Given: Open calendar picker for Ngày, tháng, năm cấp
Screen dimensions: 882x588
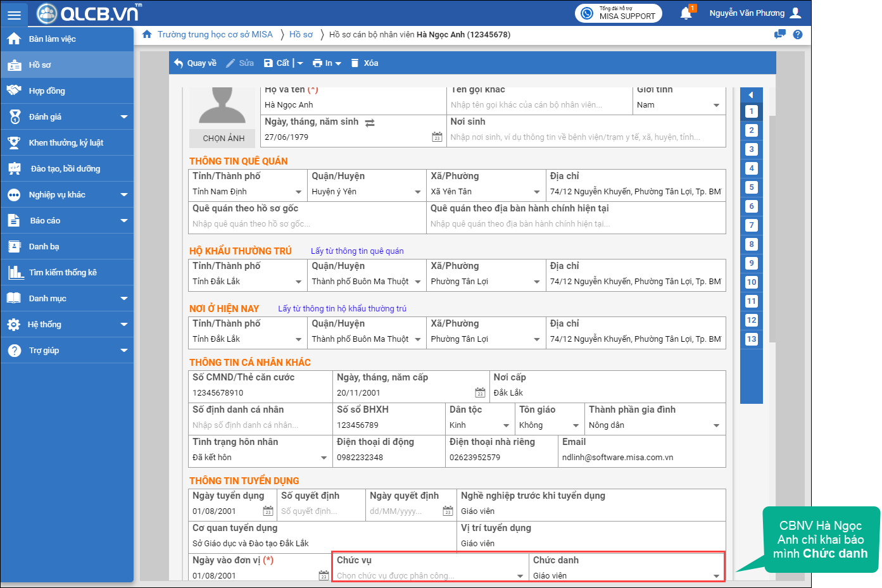Looking at the screenshot, I should click(480, 392).
